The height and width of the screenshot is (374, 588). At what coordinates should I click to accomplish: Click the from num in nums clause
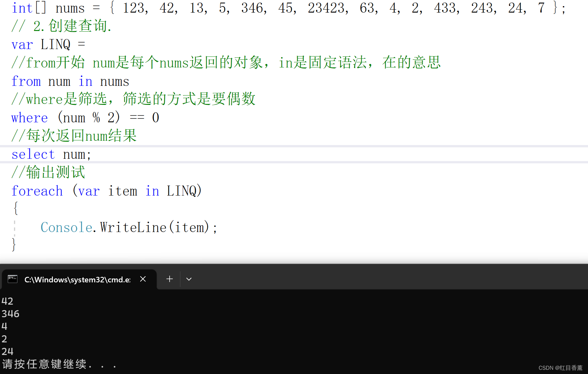pyautogui.click(x=70, y=81)
